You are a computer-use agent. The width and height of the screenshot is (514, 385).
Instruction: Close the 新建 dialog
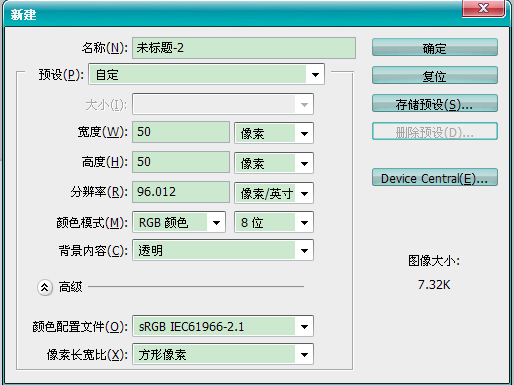(483, 8)
